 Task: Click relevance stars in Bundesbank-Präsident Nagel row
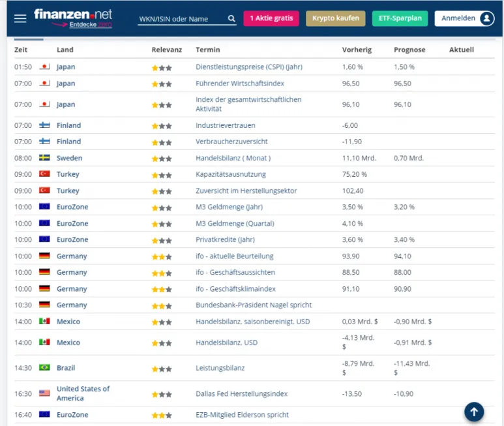click(162, 306)
